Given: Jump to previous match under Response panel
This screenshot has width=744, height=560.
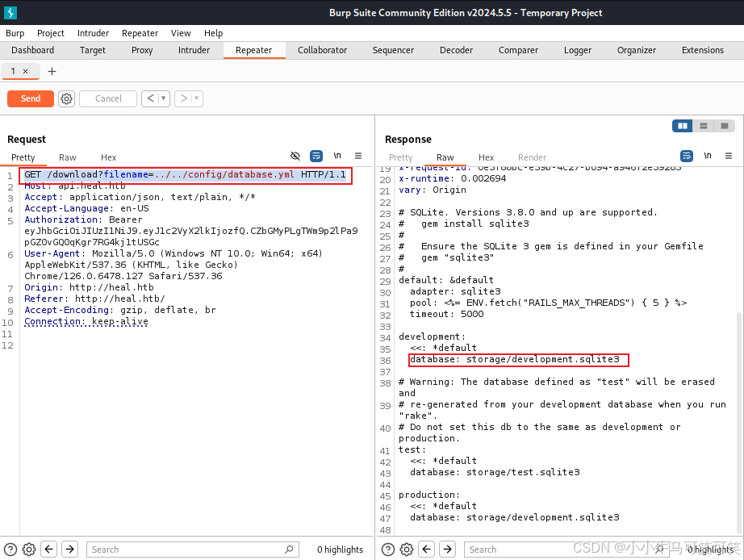Looking at the screenshot, I should [x=427, y=550].
